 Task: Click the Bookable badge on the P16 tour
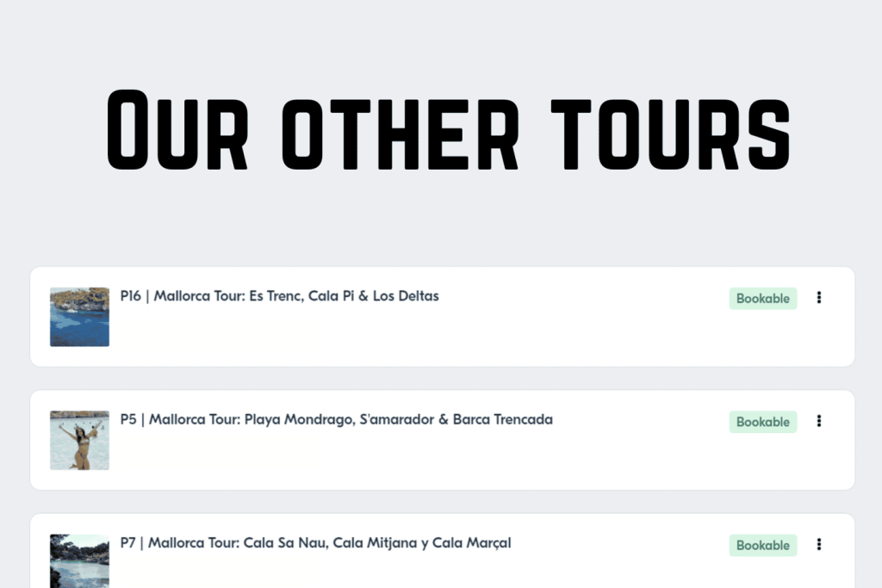point(763,299)
